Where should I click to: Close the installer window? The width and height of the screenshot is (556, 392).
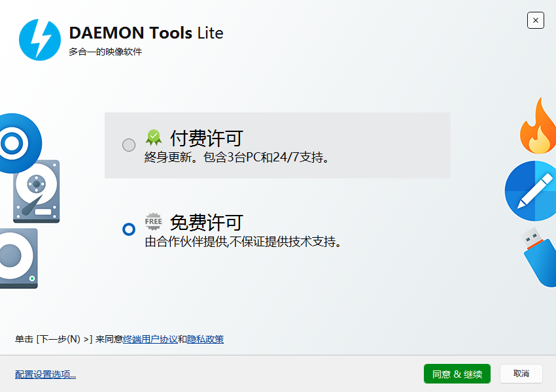click(535, 20)
